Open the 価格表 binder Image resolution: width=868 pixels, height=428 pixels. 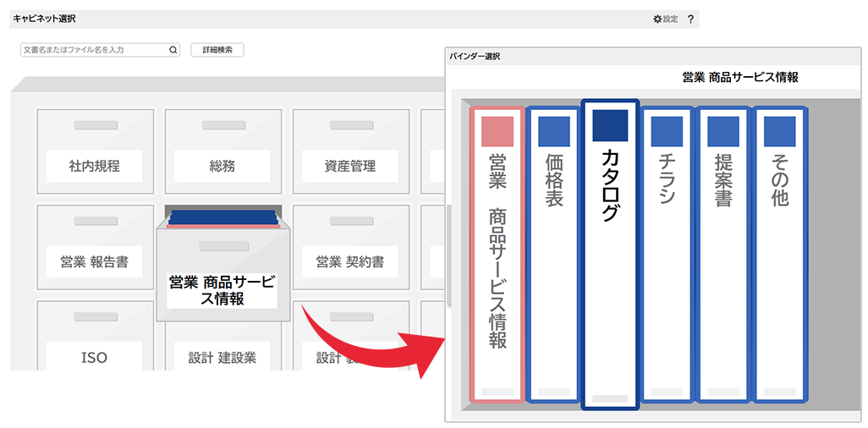[x=553, y=254]
